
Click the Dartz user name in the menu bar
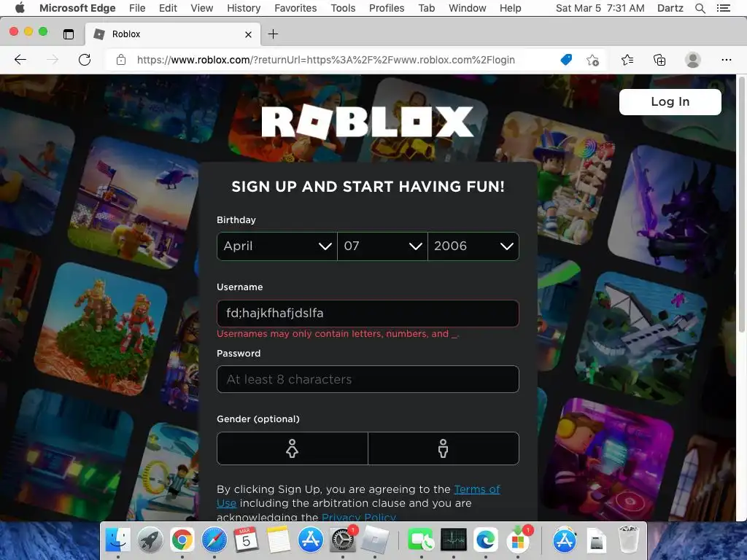coord(670,8)
